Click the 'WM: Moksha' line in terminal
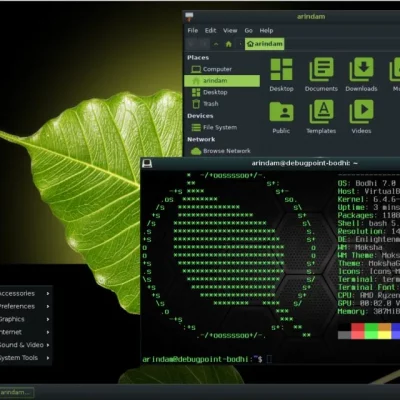Viewport: 400px width, 400px height. click(x=360, y=247)
